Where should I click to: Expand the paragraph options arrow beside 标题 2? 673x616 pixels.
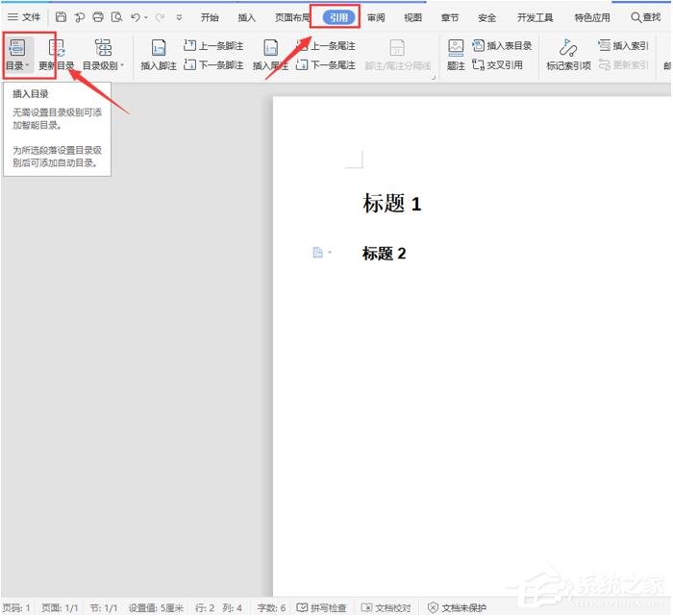pos(330,253)
